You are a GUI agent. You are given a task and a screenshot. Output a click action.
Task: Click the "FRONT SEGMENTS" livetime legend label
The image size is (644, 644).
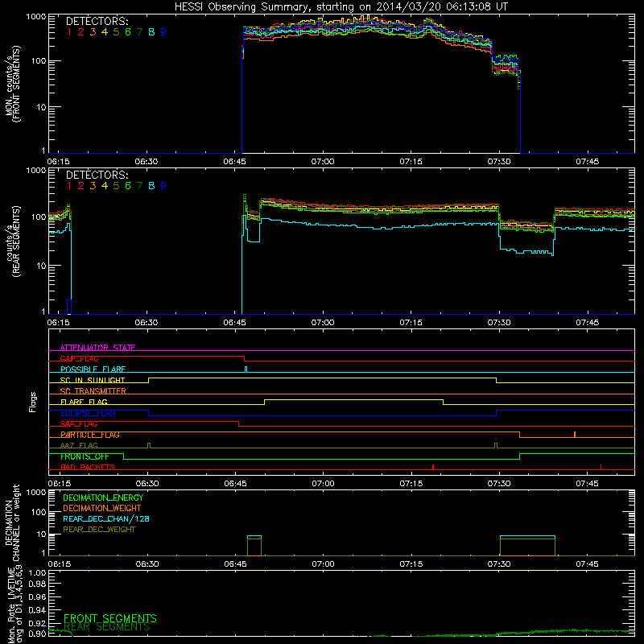(110, 618)
